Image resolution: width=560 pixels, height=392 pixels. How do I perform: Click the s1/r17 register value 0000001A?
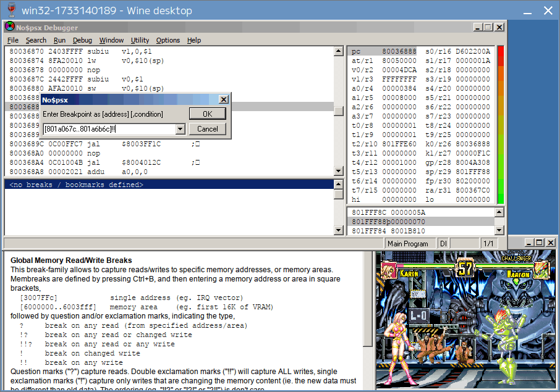click(x=473, y=60)
